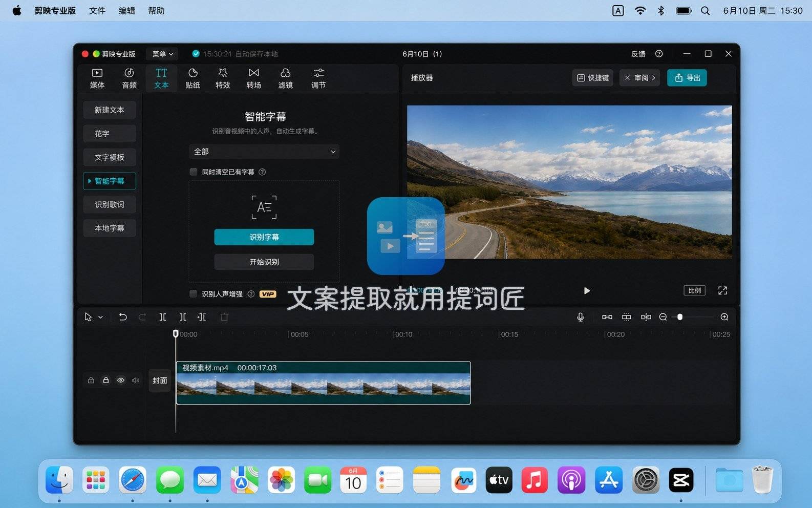Toggle preview axis linkage icon

[x=646, y=317]
